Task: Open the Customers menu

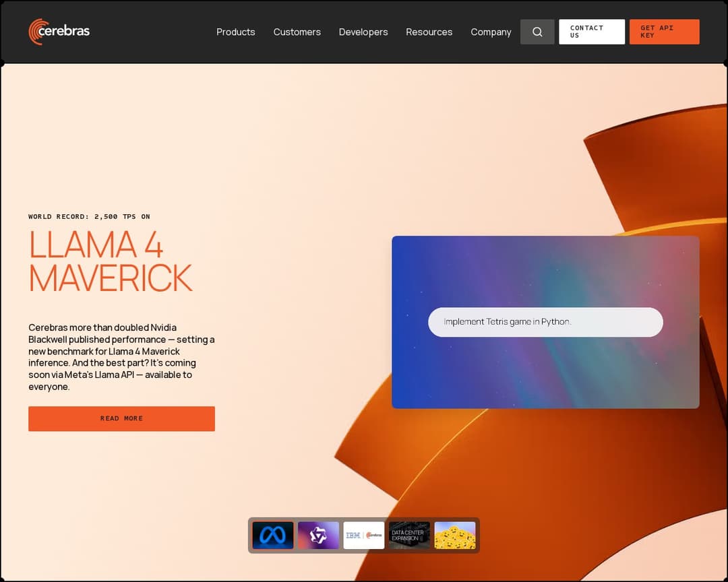Action: [x=297, y=32]
